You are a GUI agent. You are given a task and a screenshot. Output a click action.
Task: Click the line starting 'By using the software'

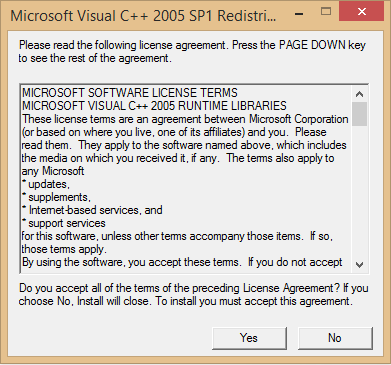tap(182, 262)
